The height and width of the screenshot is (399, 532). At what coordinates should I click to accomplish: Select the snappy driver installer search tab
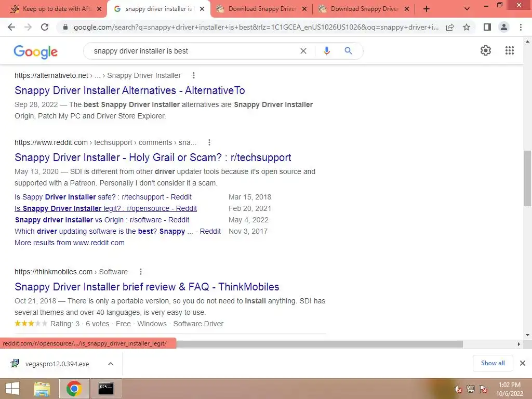[x=158, y=9]
